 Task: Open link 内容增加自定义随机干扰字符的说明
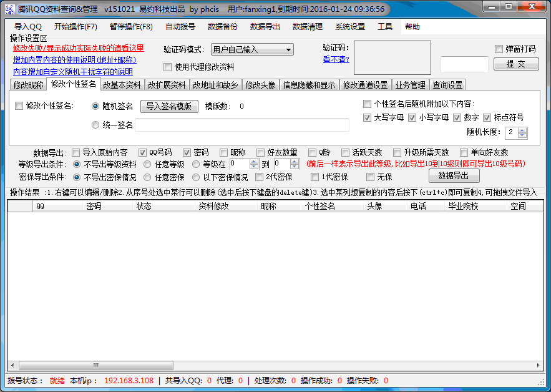coord(73,72)
